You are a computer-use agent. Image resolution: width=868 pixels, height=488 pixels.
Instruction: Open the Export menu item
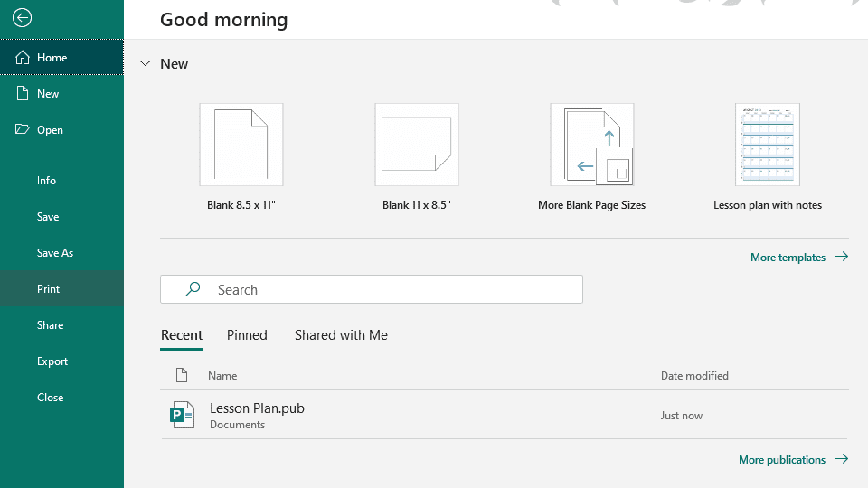point(52,361)
